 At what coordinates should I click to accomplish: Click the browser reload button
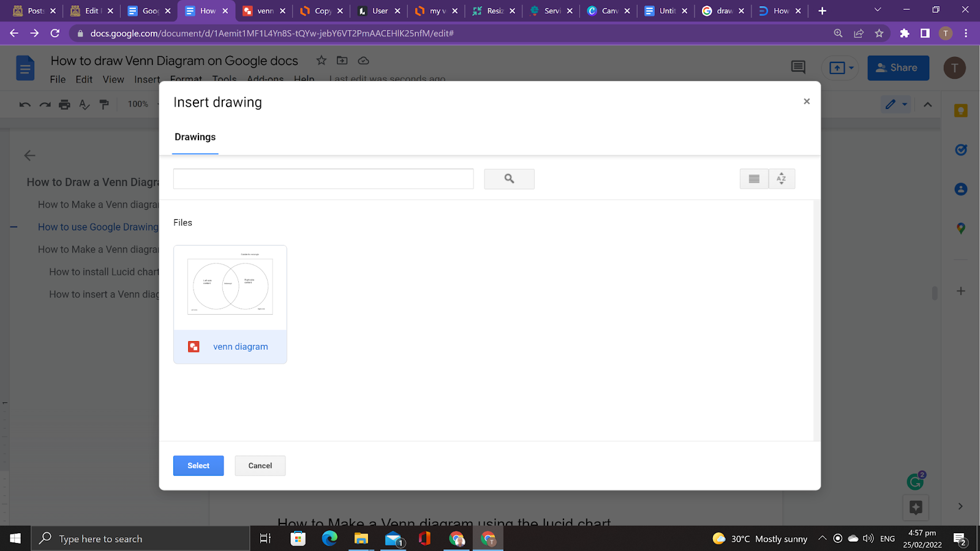[55, 33]
